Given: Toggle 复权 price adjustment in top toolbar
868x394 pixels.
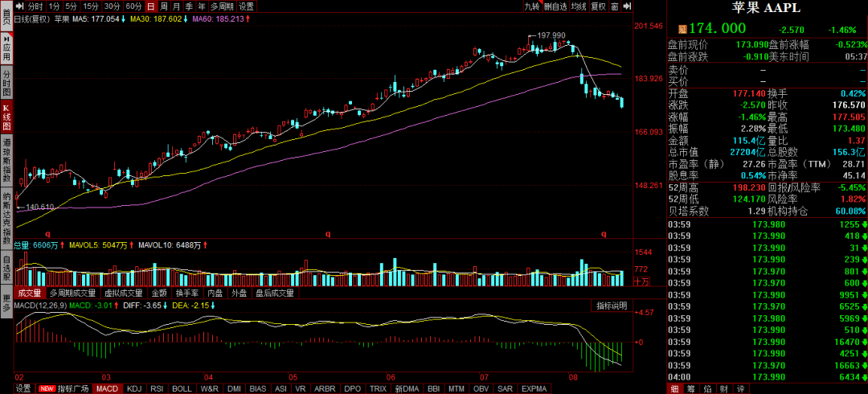Looking at the screenshot, I should [x=598, y=6].
